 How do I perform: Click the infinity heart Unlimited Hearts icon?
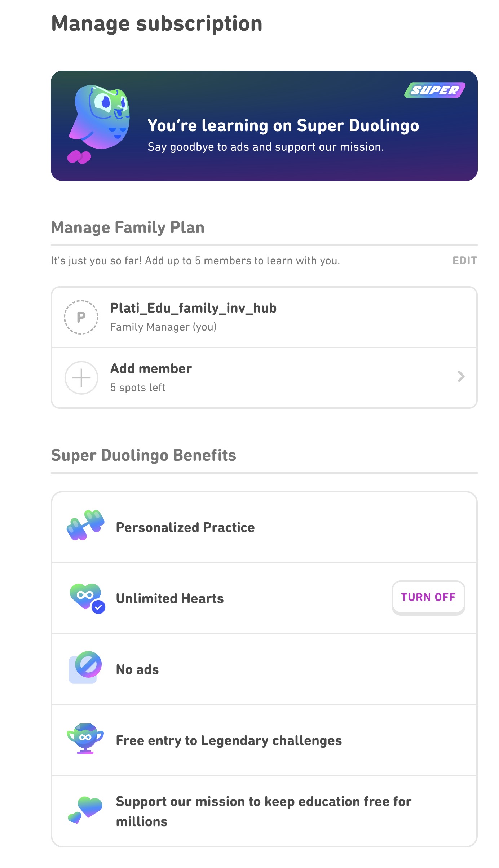[87, 597]
